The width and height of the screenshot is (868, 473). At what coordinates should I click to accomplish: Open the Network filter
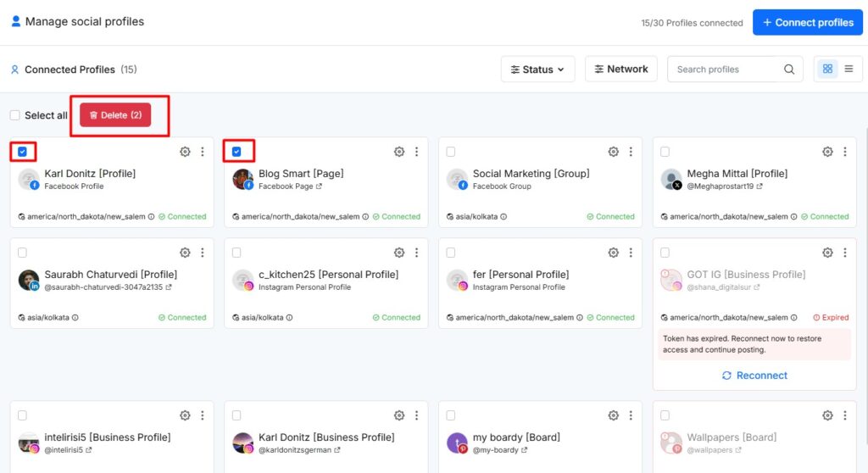pos(620,70)
